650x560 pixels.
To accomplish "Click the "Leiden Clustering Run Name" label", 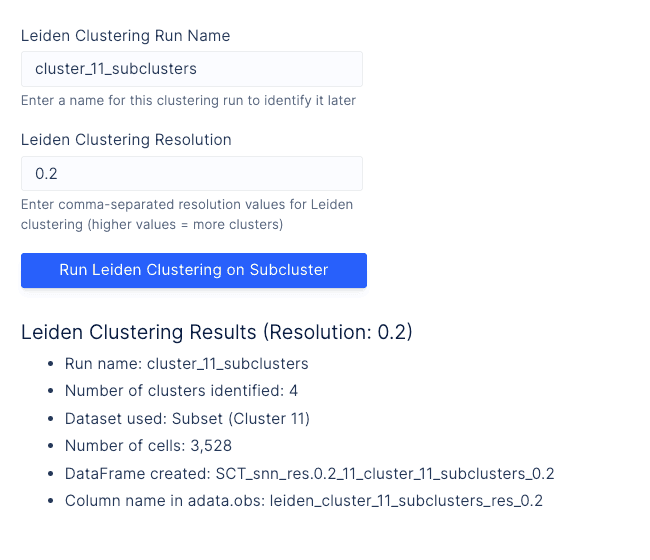I will click(x=125, y=36).
